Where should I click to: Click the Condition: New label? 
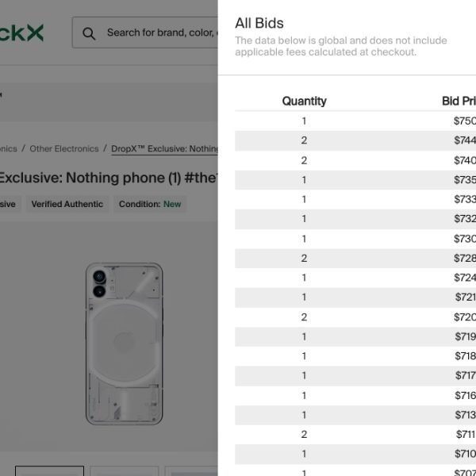click(x=150, y=204)
